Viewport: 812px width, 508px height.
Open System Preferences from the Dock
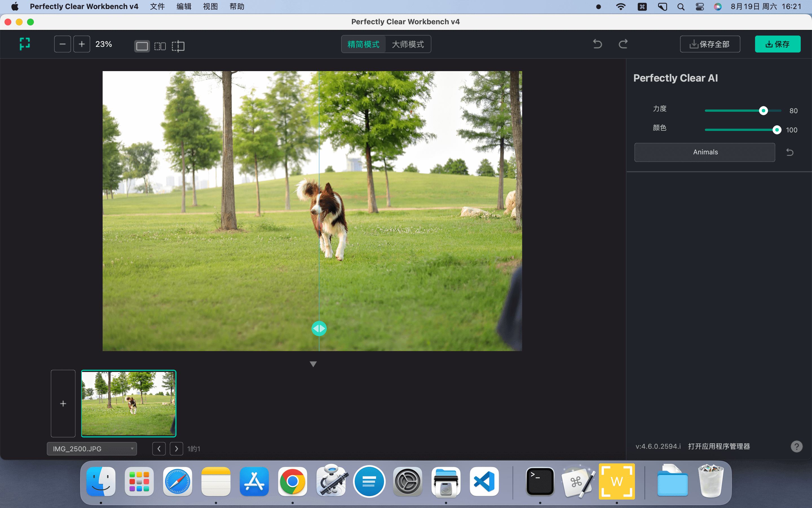point(407,481)
